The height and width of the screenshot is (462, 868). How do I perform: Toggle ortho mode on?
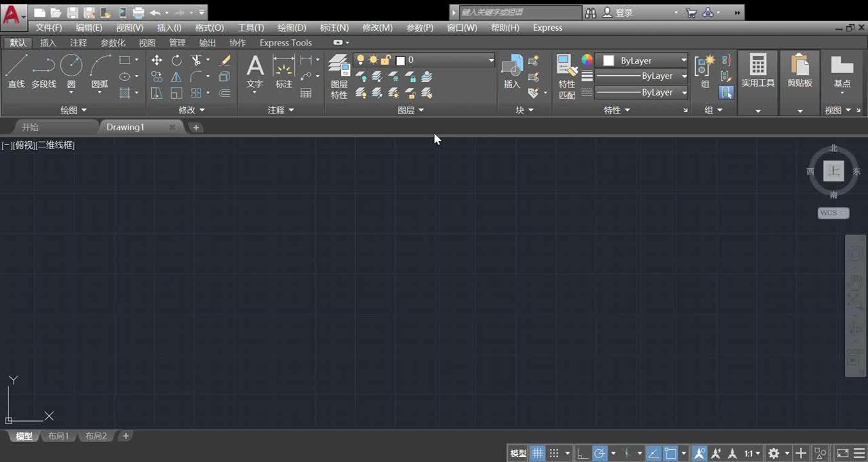(x=582, y=453)
